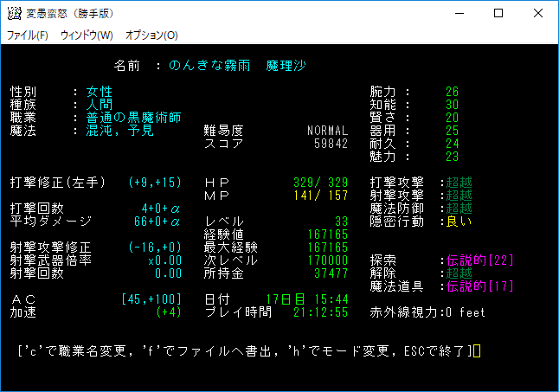Open the ファイル(F) menu
Image resolution: width=559 pixels, height=392 pixels.
28,35
